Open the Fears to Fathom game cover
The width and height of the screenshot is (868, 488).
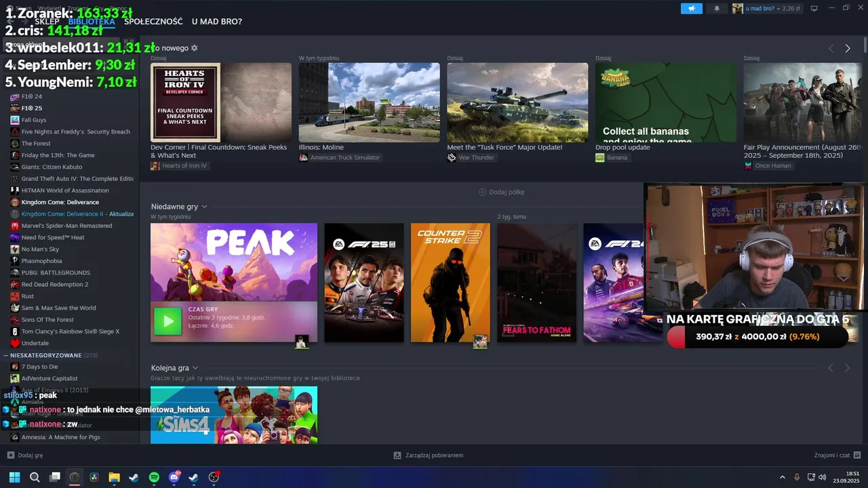tap(537, 283)
